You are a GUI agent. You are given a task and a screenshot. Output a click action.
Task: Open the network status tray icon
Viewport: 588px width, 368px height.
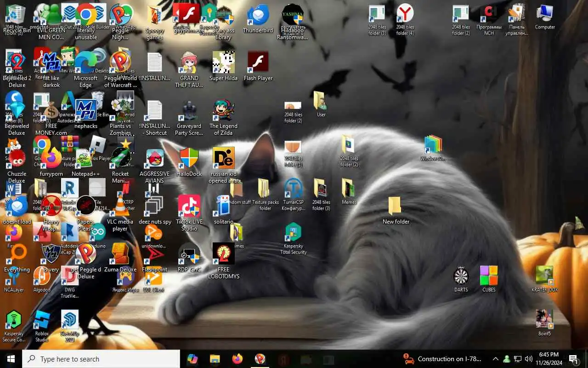[518, 359]
